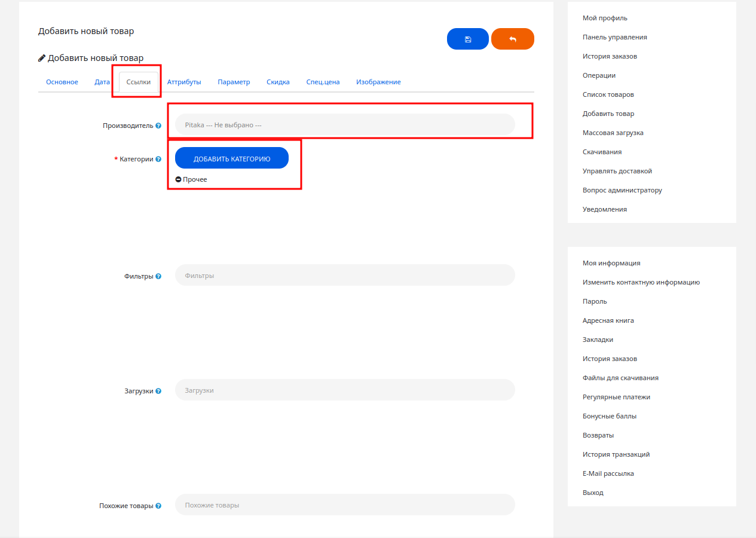Screen dimensions: 756x538
Task: Open the Производитель selection field
Action: click(344, 125)
